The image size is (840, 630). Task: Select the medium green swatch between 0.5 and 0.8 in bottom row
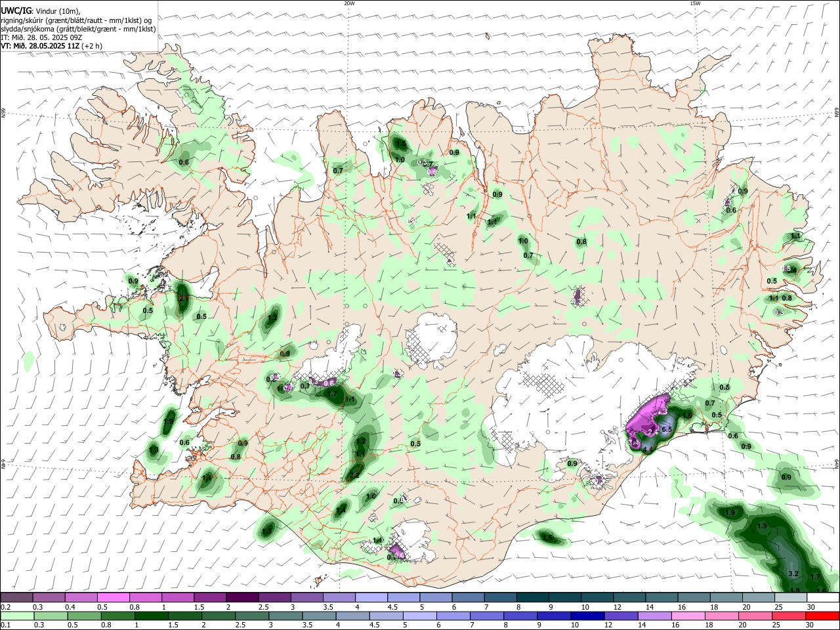pos(84,616)
